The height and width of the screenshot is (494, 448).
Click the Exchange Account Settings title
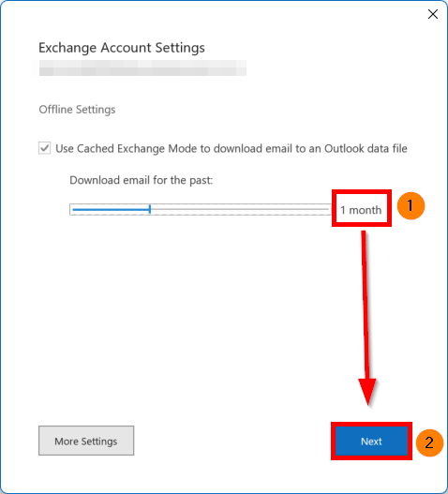[x=122, y=48]
